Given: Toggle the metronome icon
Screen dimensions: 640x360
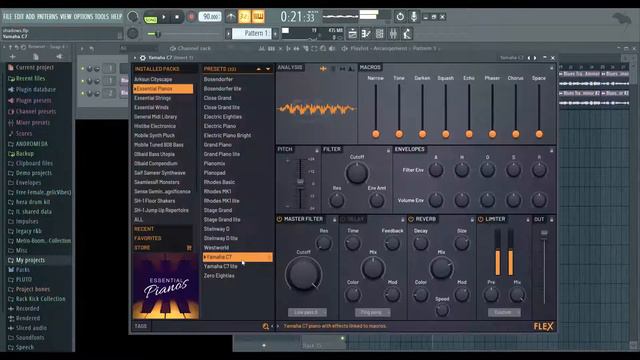Looking at the screenshot, I should 231,17.
